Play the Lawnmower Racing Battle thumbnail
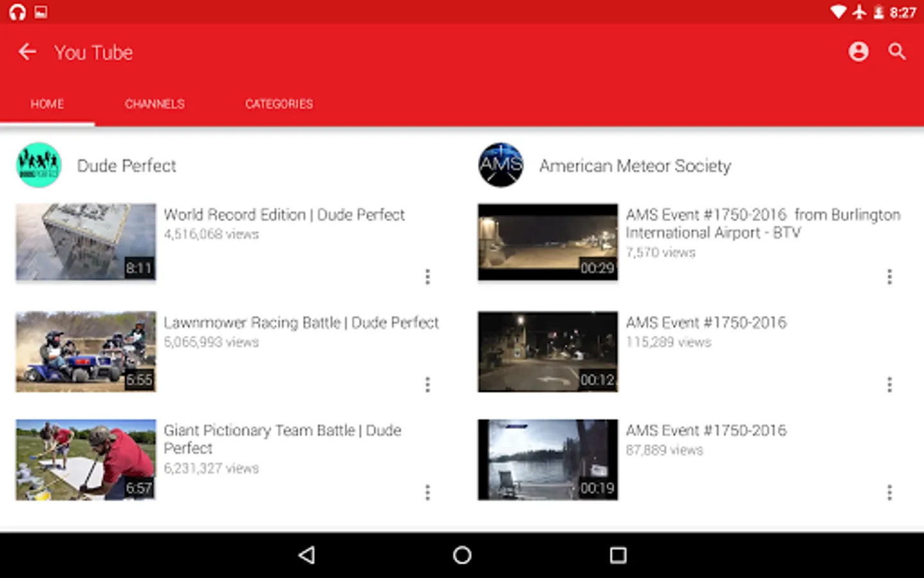924x578 pixels. [x=86, y=352]
